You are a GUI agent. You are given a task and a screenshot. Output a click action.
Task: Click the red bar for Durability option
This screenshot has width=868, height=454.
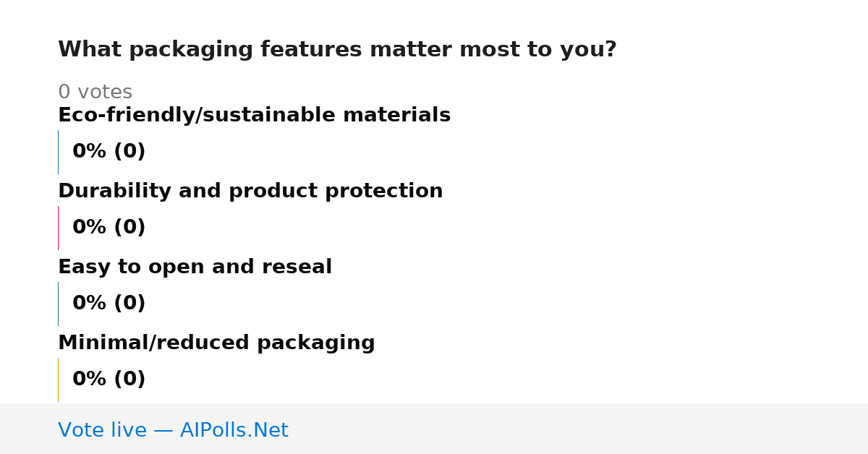pos(58,228)
